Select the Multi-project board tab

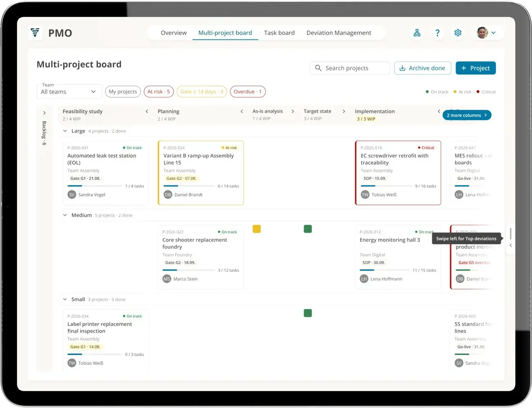225,33
